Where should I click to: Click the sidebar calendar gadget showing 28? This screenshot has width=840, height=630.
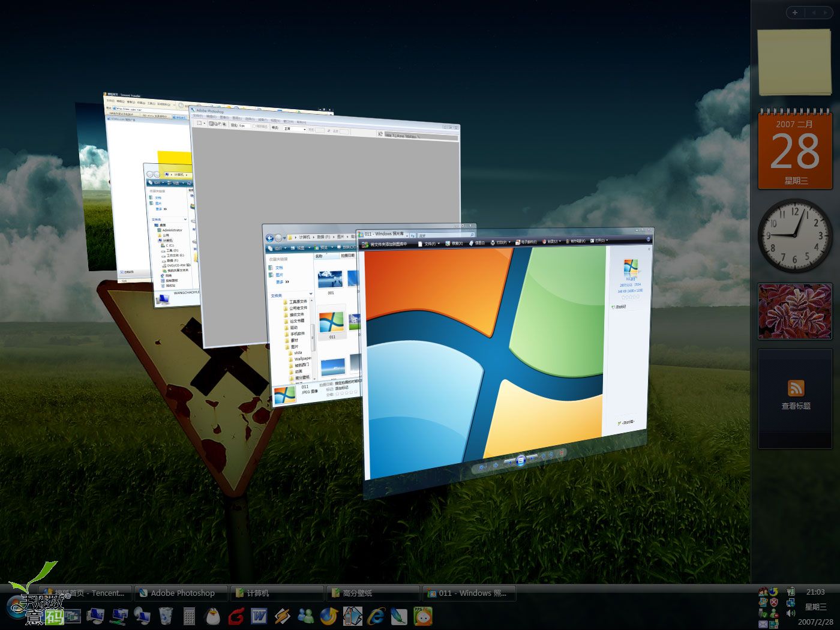point(795,149)
